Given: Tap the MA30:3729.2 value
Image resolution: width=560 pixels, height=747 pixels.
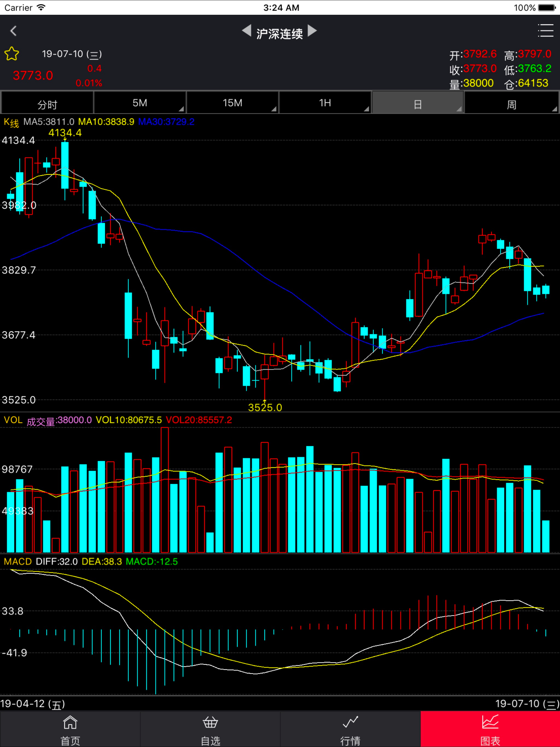Looking at the screenshot, I should 166,122.
